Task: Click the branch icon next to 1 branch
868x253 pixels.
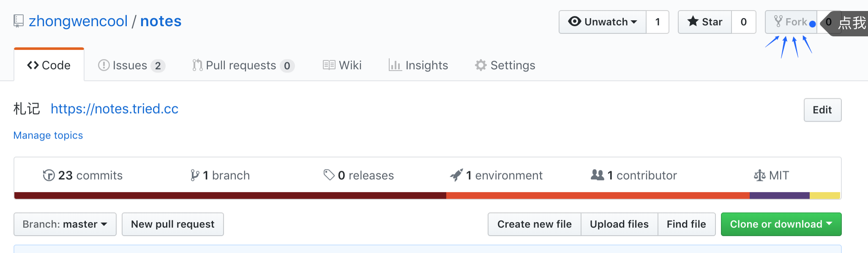Action: click(195, 175)
